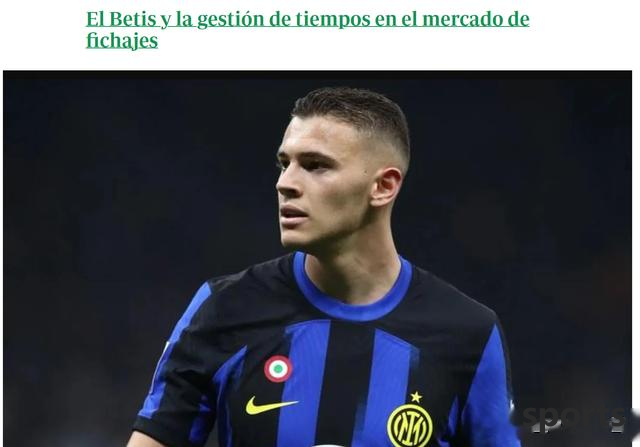Image resolution: width=640 pixels, height=447 pixels.
Task: Open the player photo thumbnail
Action: click(317, 258)
